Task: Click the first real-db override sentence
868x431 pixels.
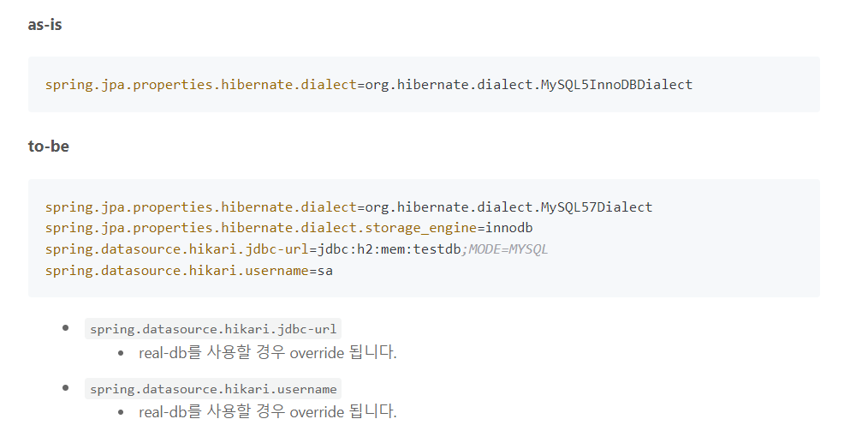Action: (x=268, y=352)
